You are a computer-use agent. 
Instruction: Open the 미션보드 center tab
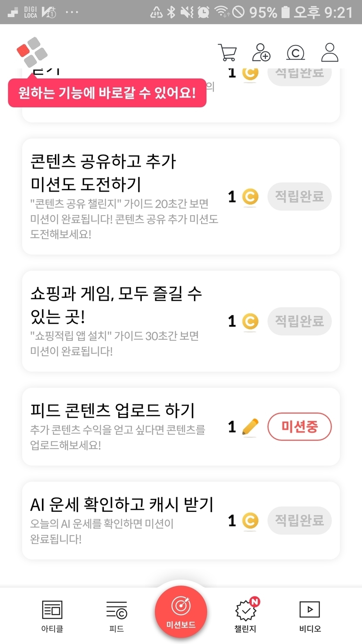tap(181, 612)
